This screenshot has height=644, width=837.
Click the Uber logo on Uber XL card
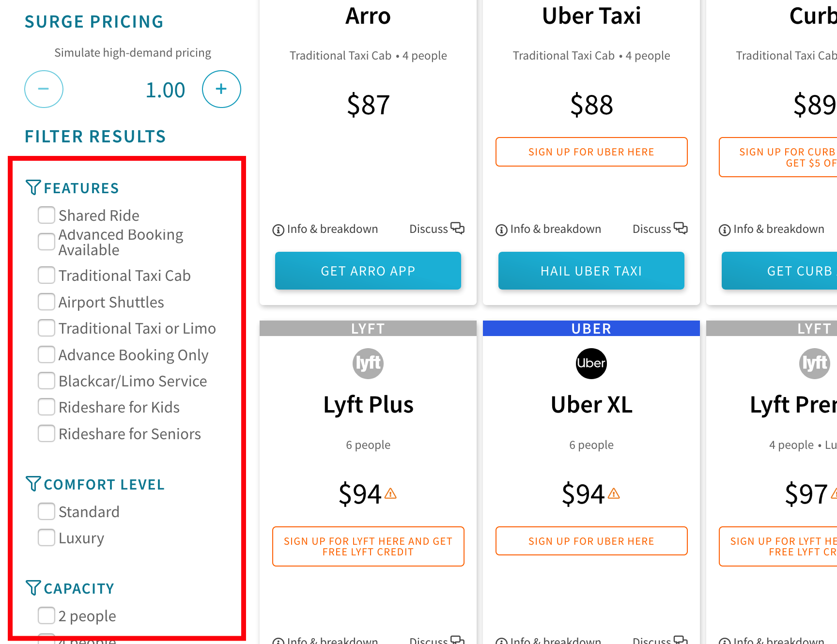[x=591, y=363]
